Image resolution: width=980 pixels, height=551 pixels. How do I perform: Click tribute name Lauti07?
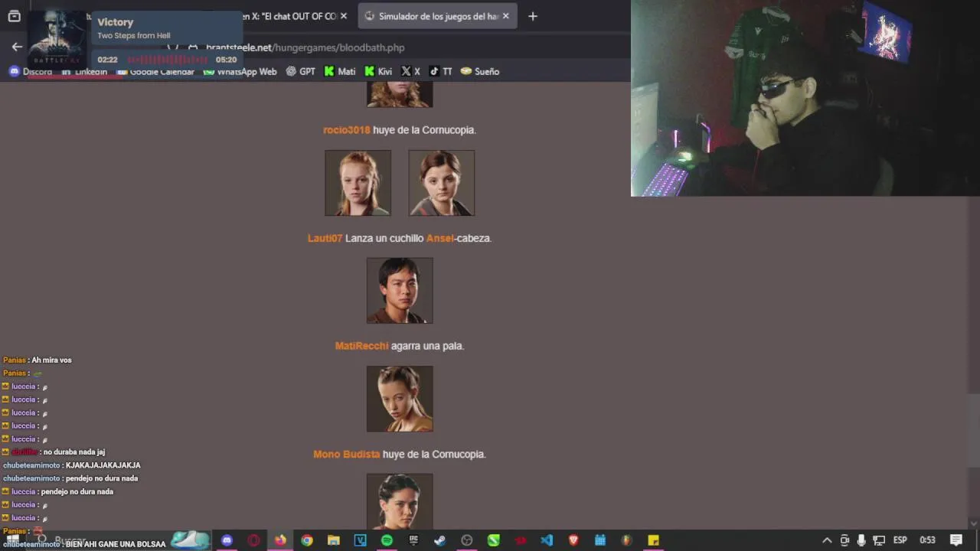point(325,238)
